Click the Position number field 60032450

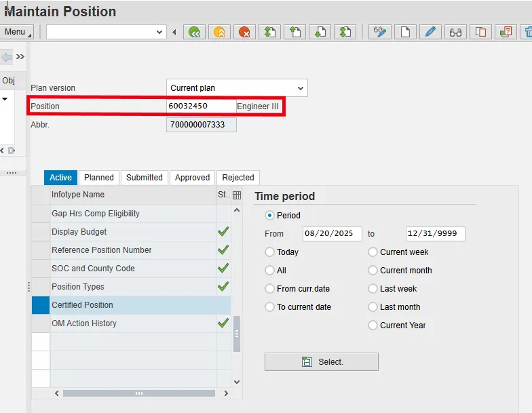click(x=201, y=106)
